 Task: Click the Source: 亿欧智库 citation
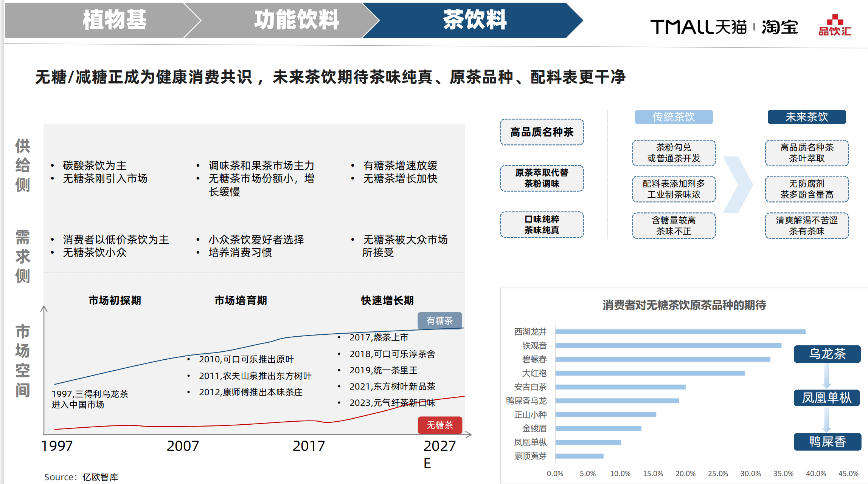[x=81, y=477]
